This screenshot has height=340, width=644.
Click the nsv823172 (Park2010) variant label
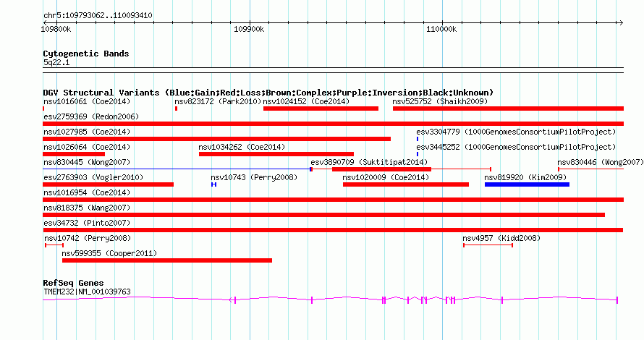(x=218, y=101)
